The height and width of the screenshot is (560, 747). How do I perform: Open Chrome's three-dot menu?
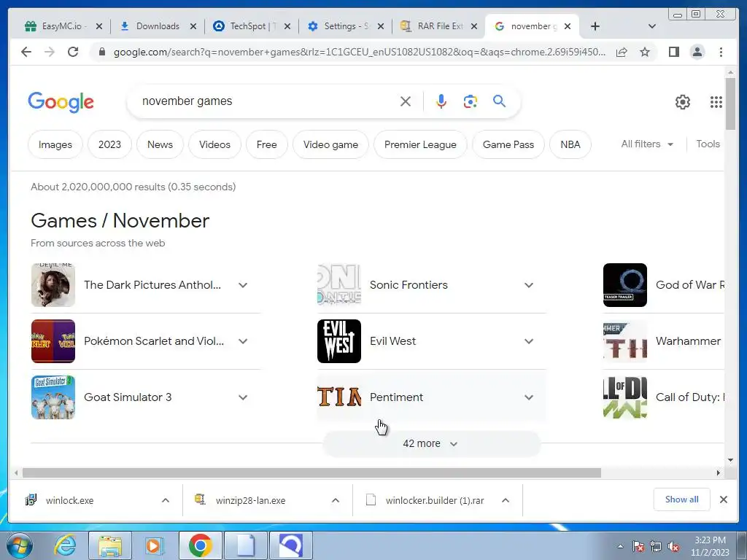[x=721, y=52]
